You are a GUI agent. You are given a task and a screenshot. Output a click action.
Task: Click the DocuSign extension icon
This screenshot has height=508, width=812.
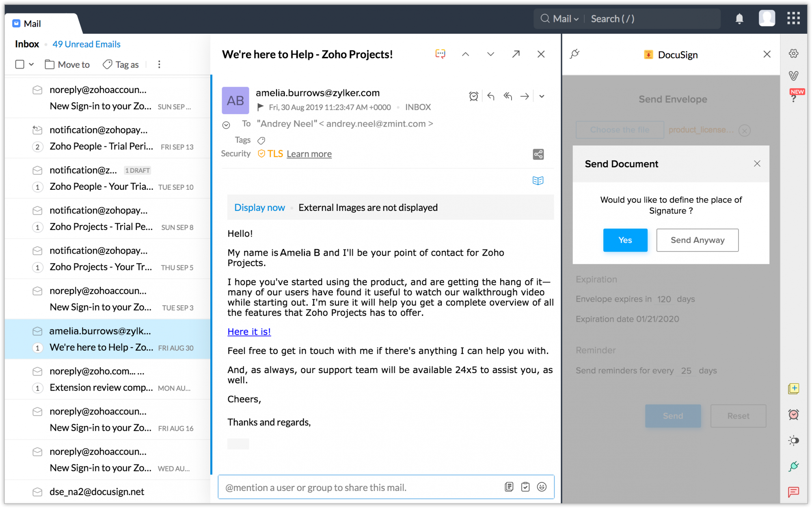point(648,54)
